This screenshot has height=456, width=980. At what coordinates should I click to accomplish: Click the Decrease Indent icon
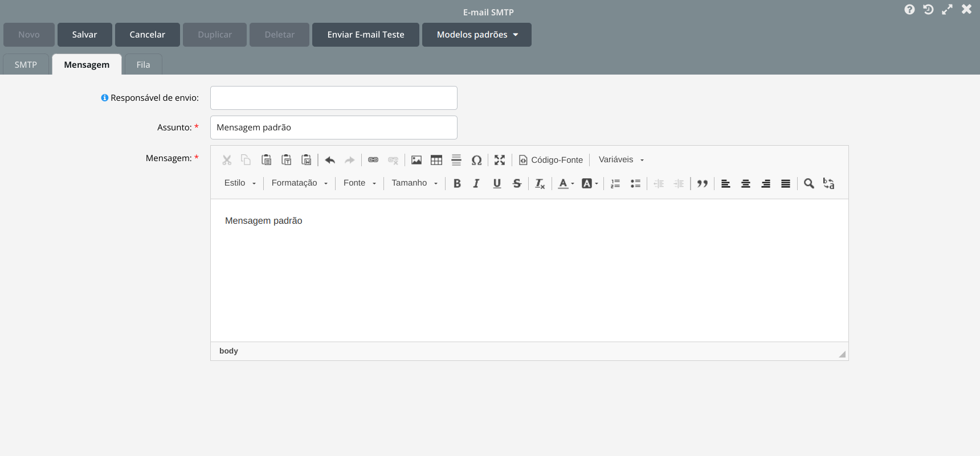tap(659, 183)
